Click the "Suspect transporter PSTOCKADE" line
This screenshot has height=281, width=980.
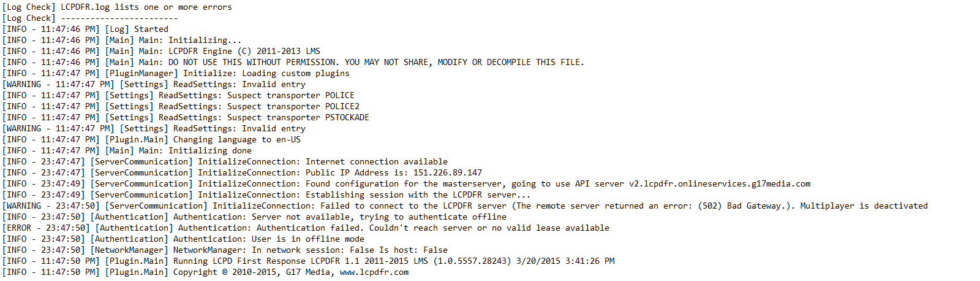(x=298, y=118)
